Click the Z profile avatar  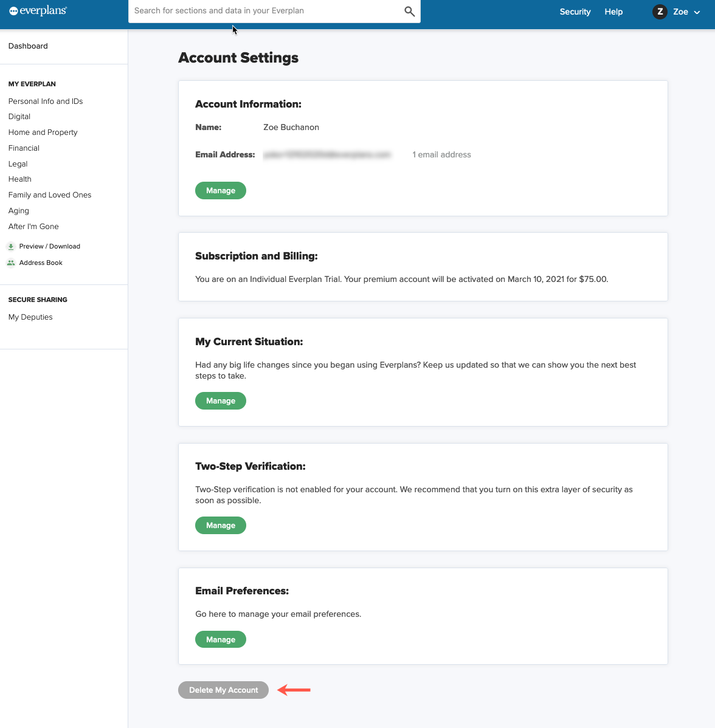coord(660,12)
